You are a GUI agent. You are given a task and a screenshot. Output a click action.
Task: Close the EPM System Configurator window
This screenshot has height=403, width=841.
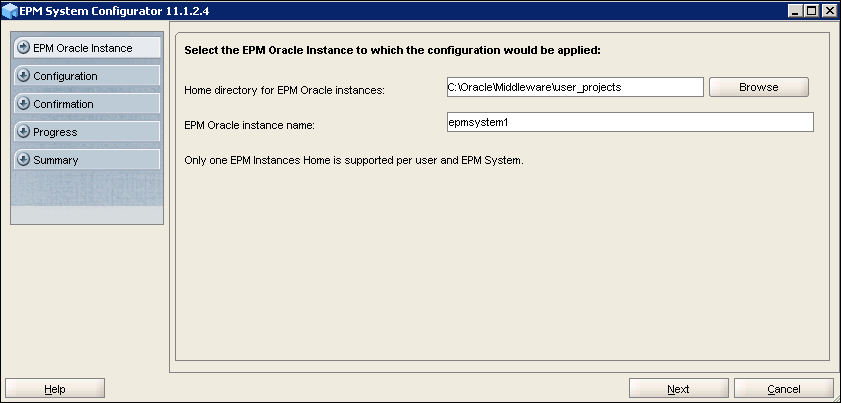pos(828,10)
